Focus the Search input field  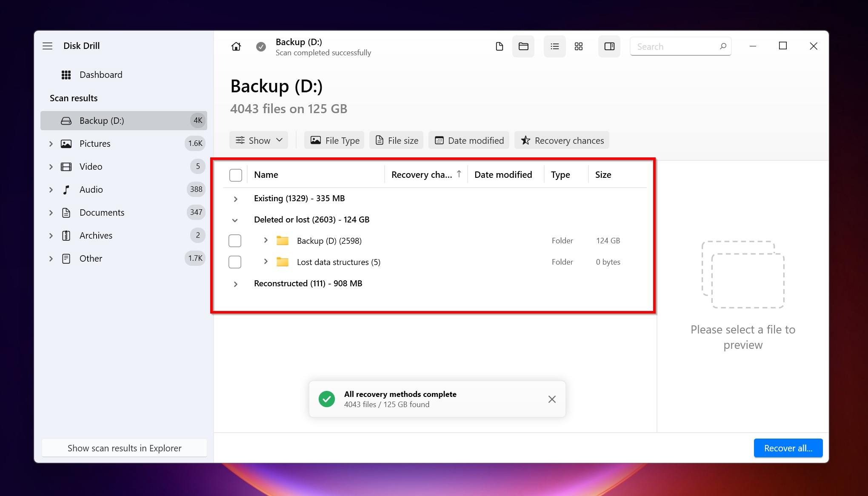click(x=681, y=46)
